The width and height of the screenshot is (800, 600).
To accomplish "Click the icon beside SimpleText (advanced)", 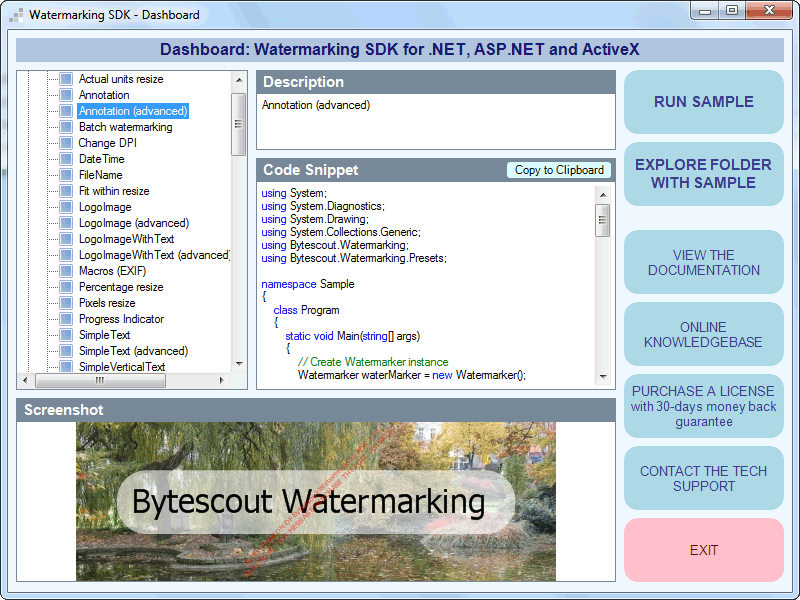I will pos(66,351).
